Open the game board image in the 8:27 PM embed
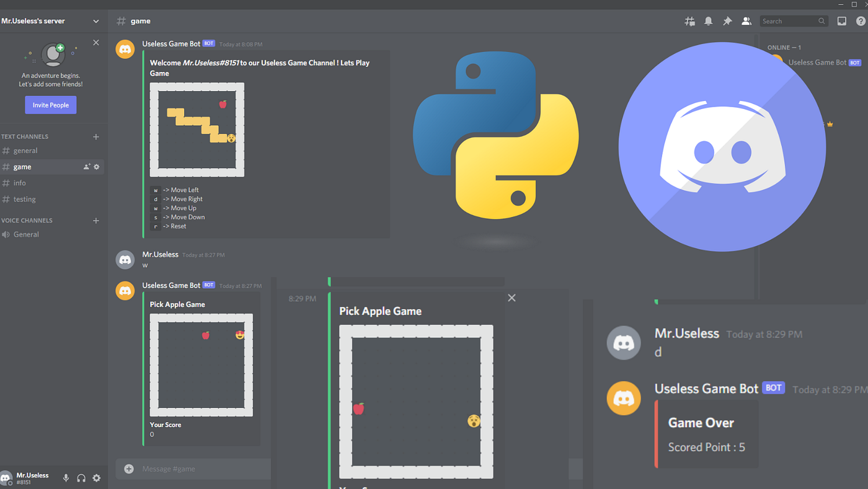Viewport: 868px width, 489px height. coord(201,365)
